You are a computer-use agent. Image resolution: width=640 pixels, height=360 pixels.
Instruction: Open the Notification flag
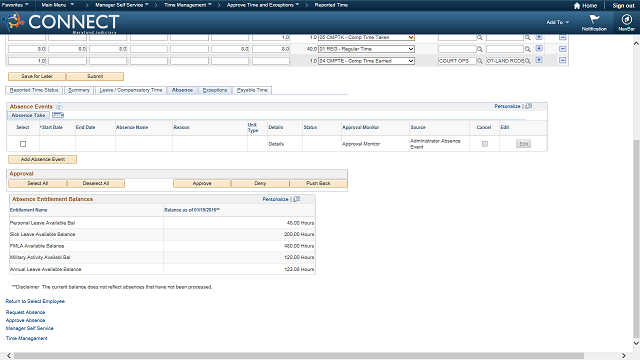[594, 22]
